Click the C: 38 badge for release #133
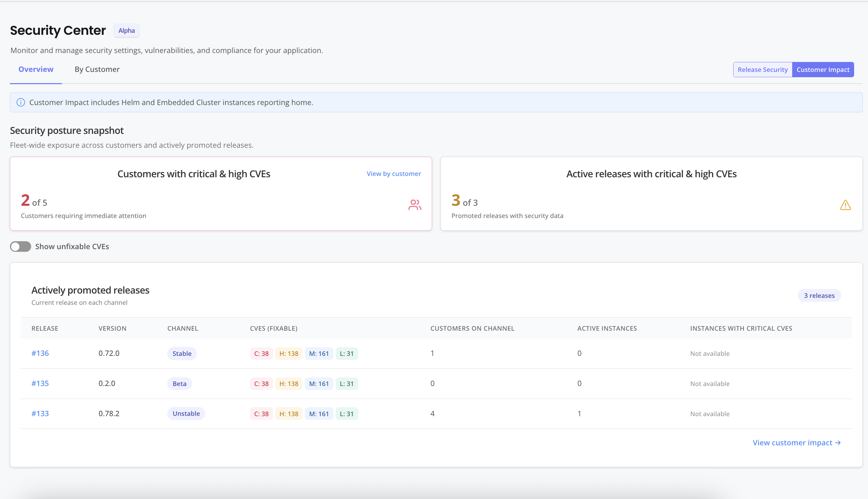Viewport: 868px width, 499px height. (261, 414)
